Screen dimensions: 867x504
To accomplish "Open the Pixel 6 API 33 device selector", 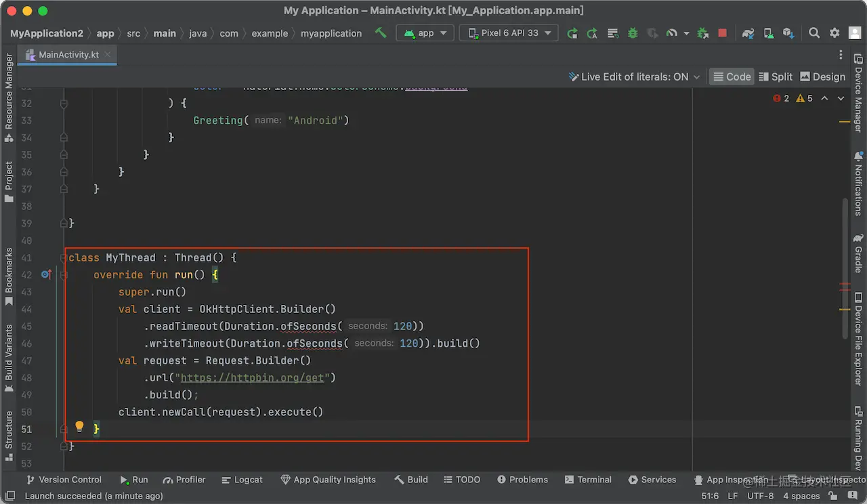I will pyautogui.click(x=509, y=33).
